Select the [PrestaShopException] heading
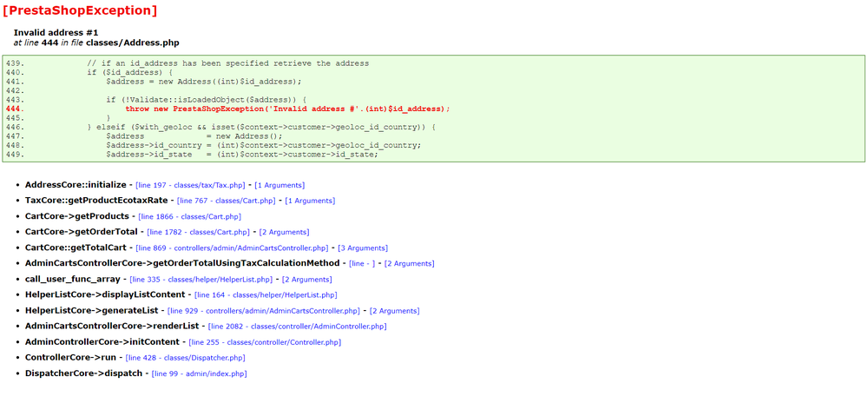Screen dimensions: 868x403 tap(80, 10)
